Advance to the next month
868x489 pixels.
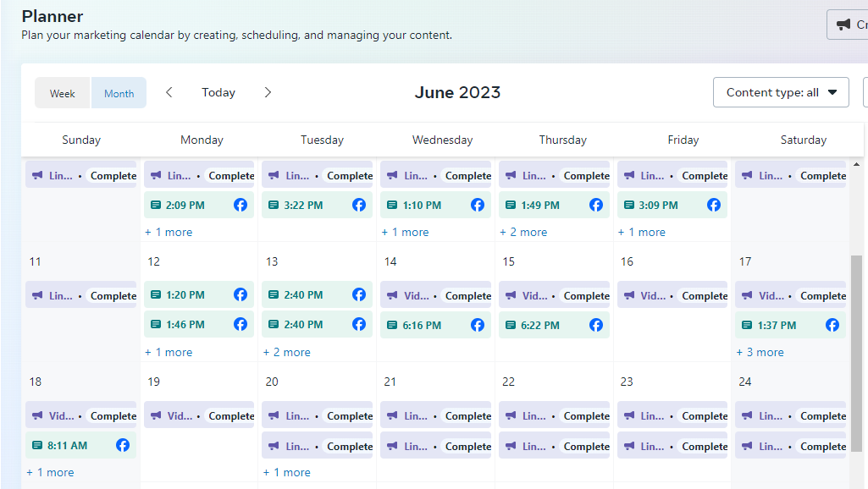(268, 92)
